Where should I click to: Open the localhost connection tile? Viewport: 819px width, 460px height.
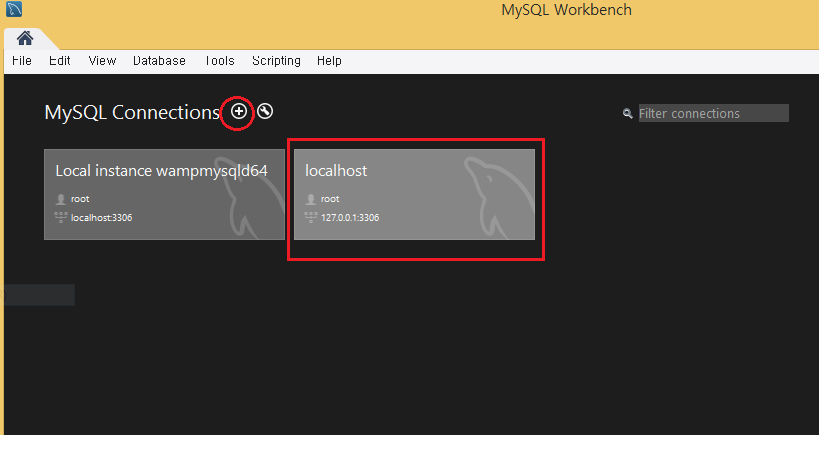(x=414, y=195)
